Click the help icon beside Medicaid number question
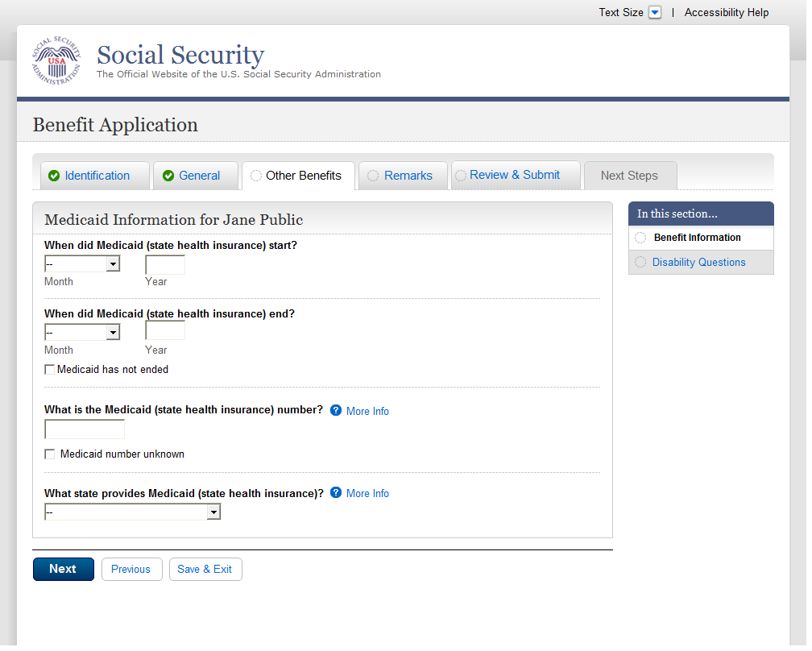This screenshot has width=812, height=651. (336, 410)
